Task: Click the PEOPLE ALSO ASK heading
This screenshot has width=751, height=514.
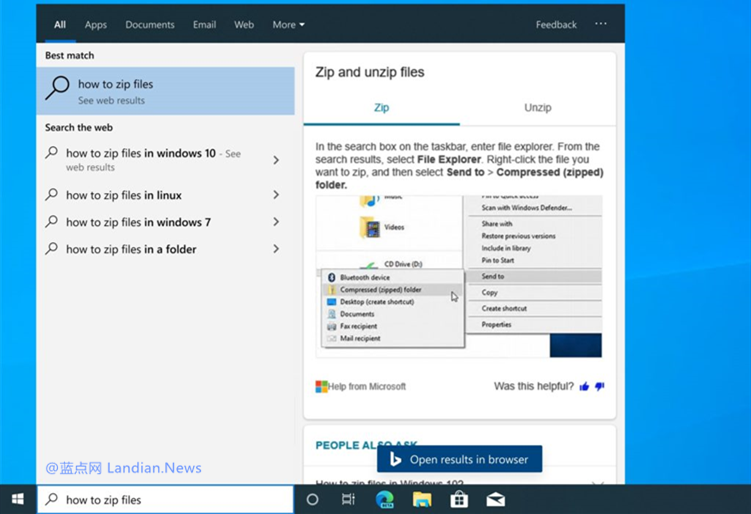Action: coord(366,445)
